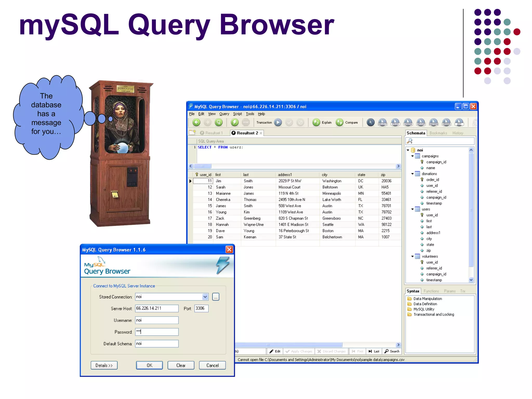Switch to the Params tab
This screenshot has width=532, height=399.
450,291
